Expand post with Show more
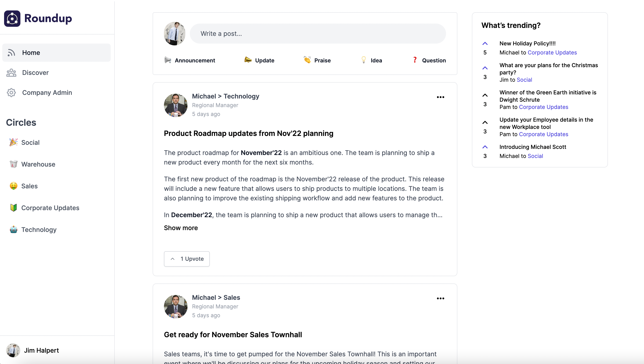The height and width of the screenshot is (364, 644). (x=181, y=228)
